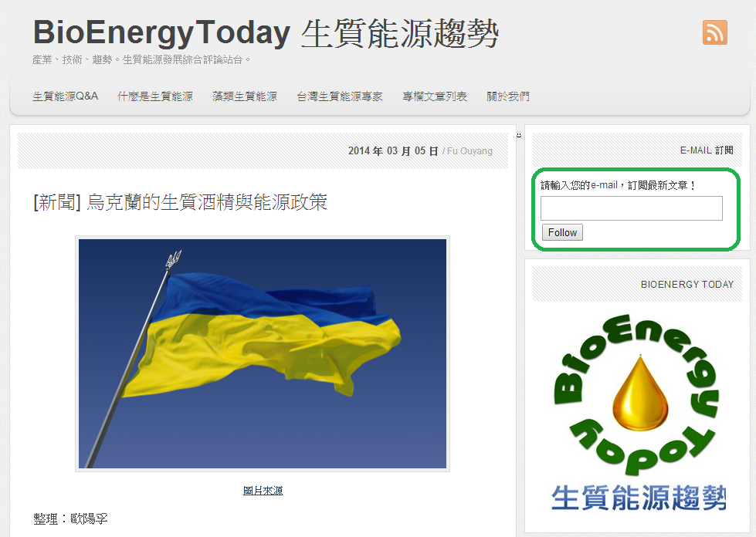Open the 台灣生質能源專家 navigation item
The height and width of the screenshot is (537, 756).
click(340, 96)
